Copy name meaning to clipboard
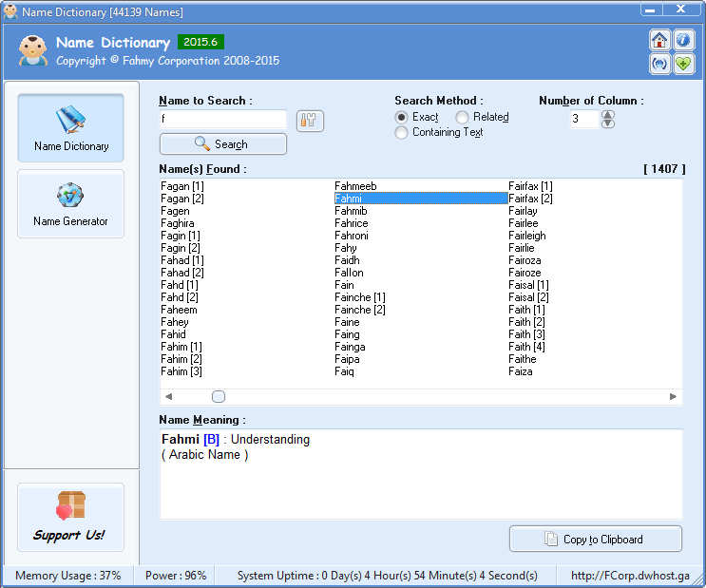 (595, 539)
